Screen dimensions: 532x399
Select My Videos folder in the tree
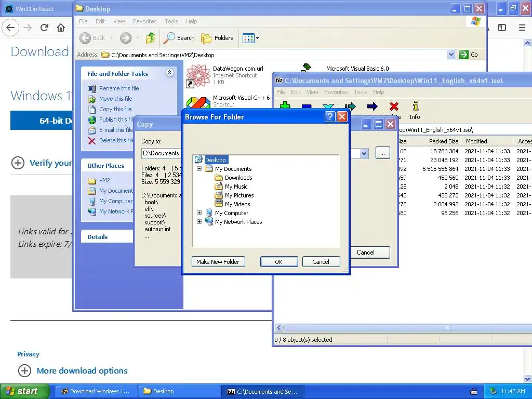(x=233, y=204)
